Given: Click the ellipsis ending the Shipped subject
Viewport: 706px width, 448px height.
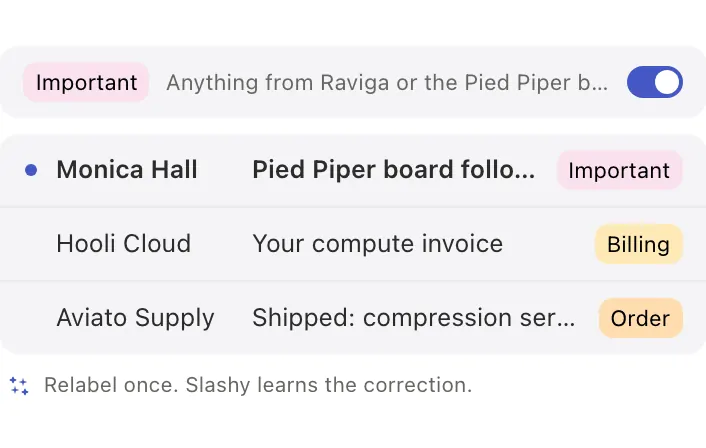Looking at the screenshot, I should 567,323.
